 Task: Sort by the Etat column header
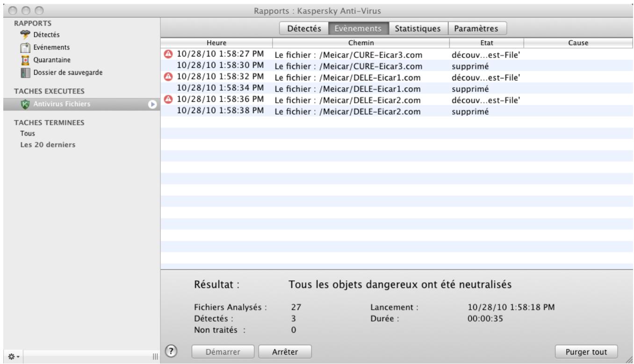tap(486, 43)
